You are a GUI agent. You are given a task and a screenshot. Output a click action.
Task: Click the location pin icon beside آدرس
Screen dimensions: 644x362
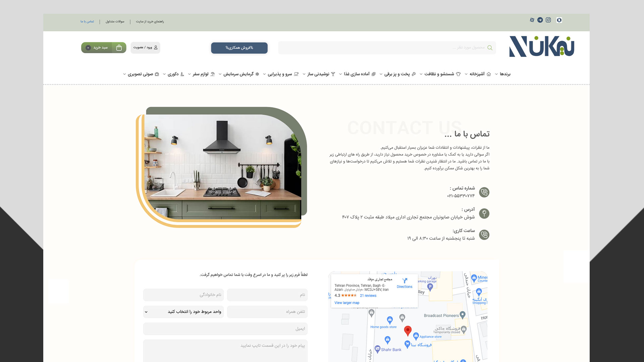(484, 214)
